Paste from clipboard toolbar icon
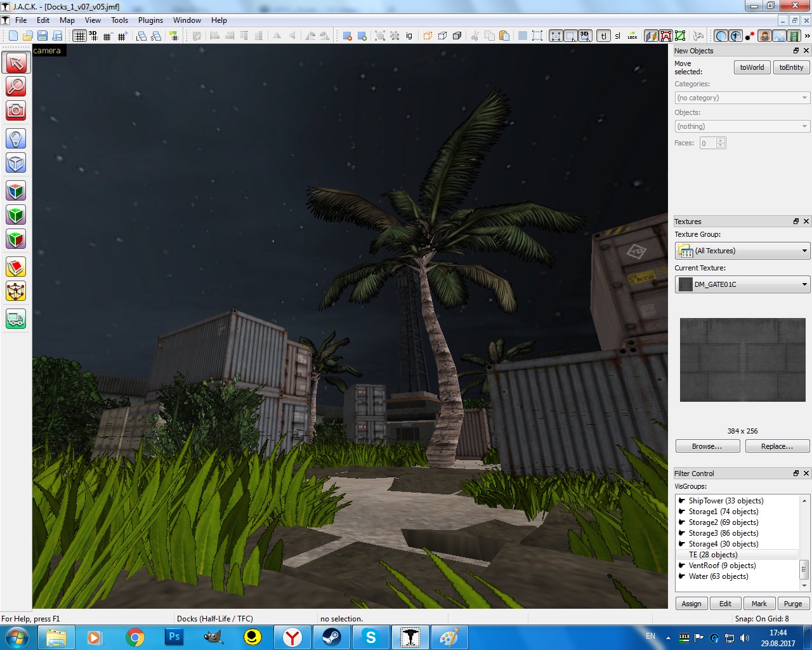Image resolution: width=812 pixels, height=650 pixels. click(504, 36)
